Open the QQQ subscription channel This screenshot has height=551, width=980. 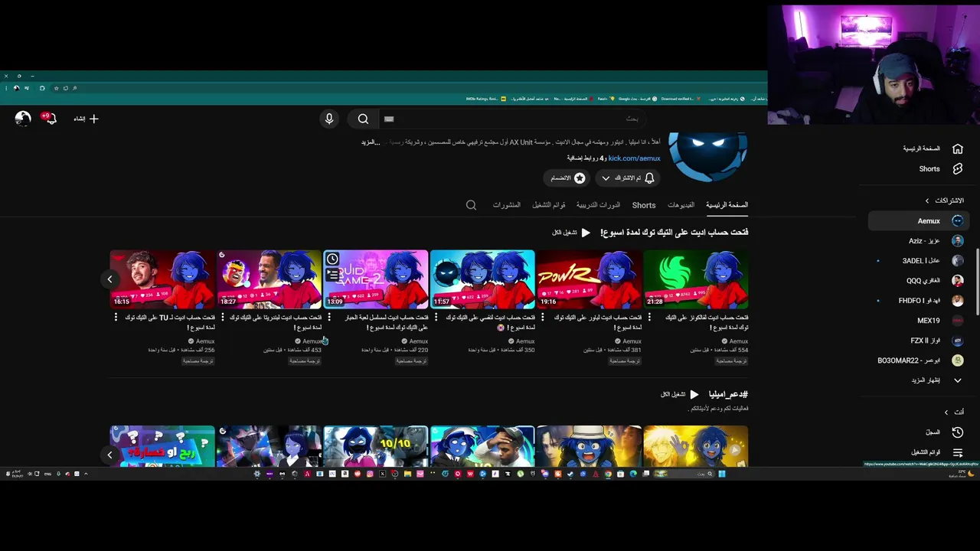coord(919,280)
